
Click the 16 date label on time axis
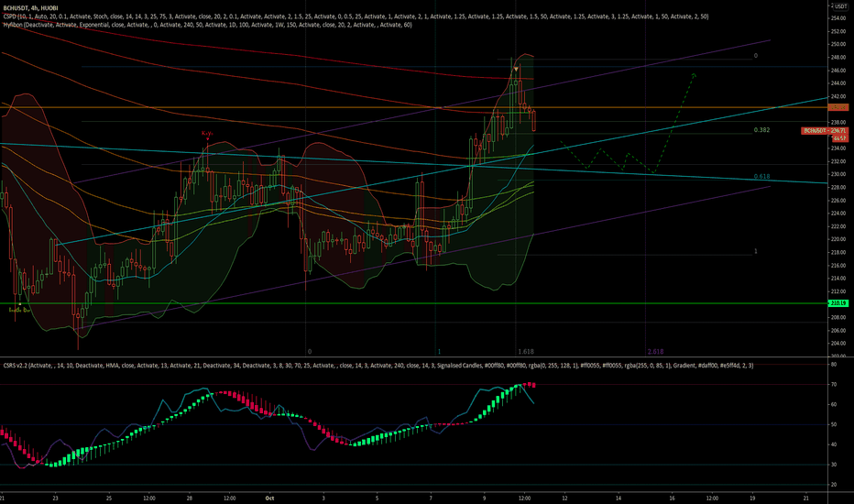672,498
